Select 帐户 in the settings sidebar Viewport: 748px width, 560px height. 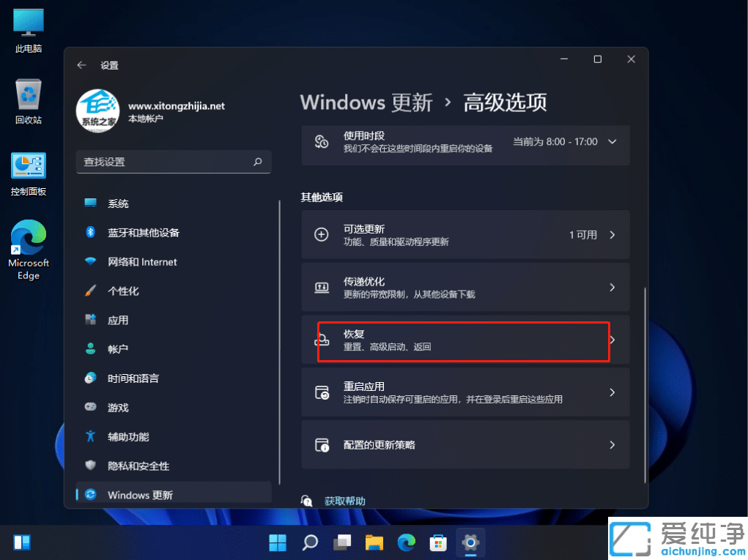tap(120, 349)
